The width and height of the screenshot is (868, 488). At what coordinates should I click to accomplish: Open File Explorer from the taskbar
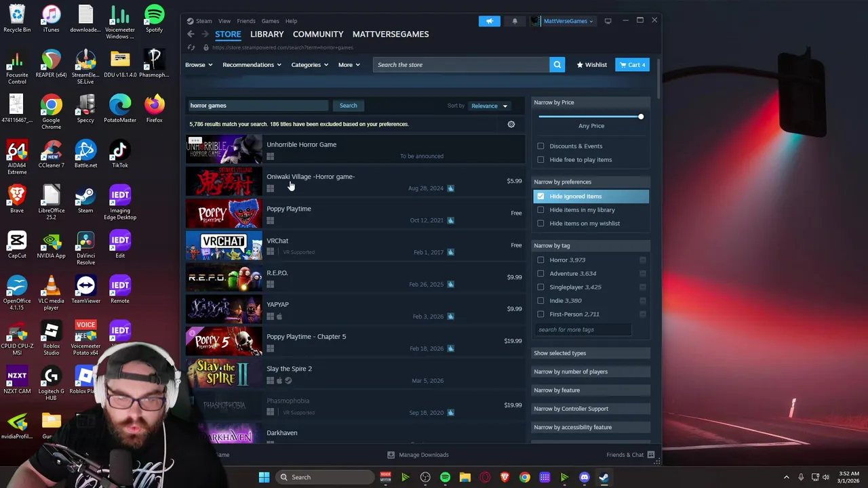point(465,477)
